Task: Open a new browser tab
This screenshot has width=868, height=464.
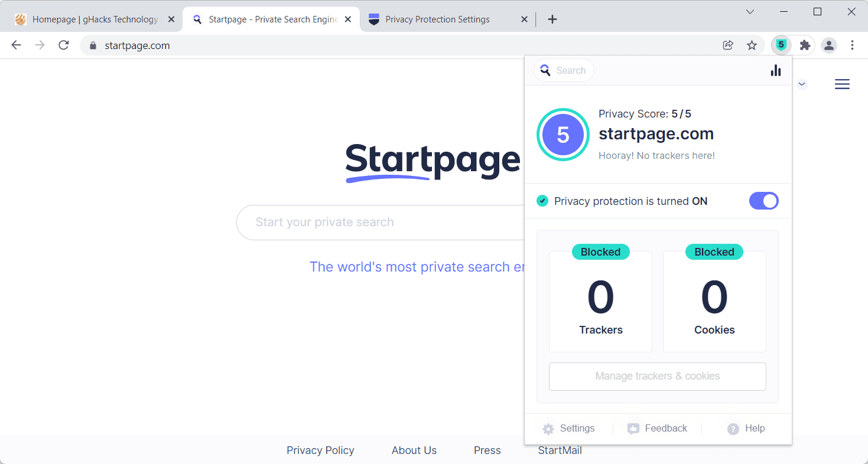Action: (x=552, y=19)
